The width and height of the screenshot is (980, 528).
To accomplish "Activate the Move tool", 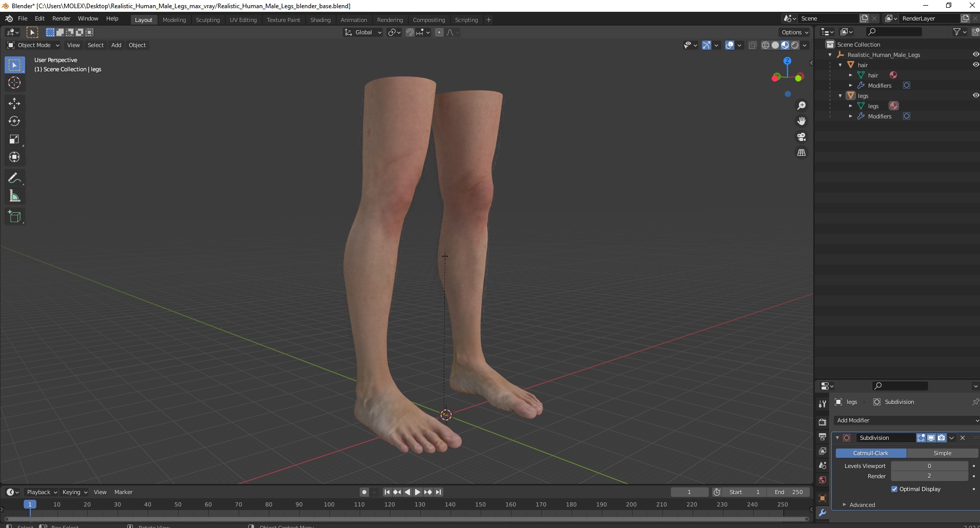I will coord(14,103).
